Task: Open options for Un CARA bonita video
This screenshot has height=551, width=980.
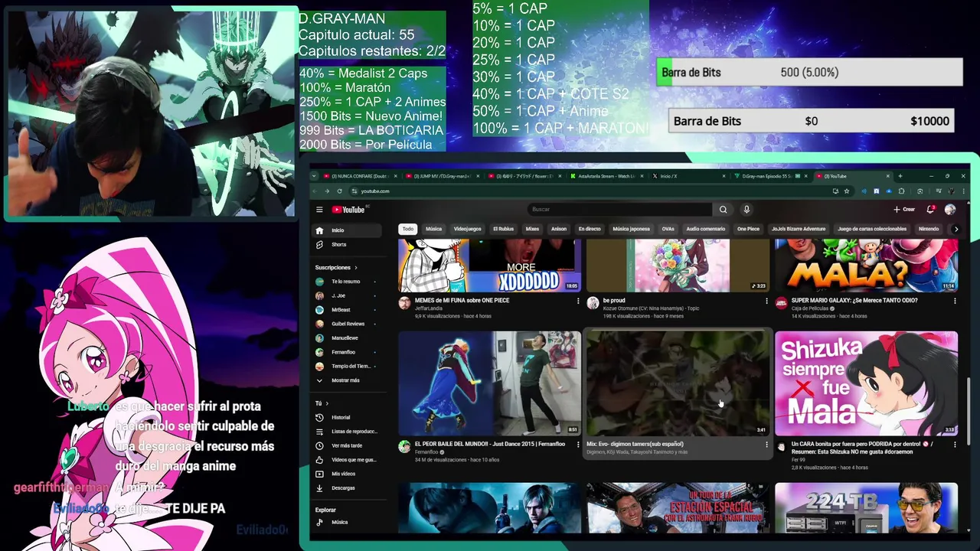Action: point(955,445)
